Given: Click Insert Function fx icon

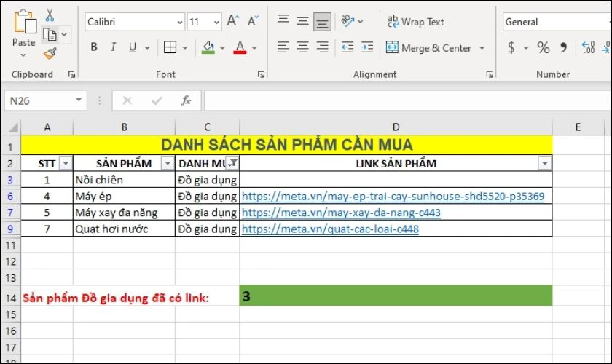Looking at the screenshot, I should click(x=186, y=100).
